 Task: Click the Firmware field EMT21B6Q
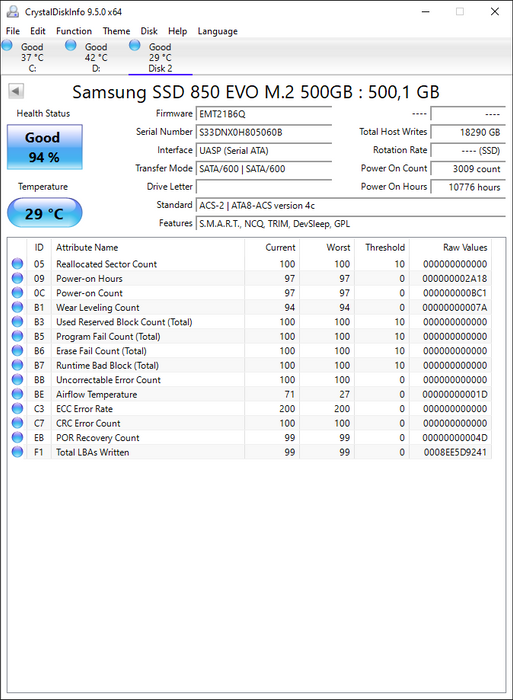coord(264,114)
